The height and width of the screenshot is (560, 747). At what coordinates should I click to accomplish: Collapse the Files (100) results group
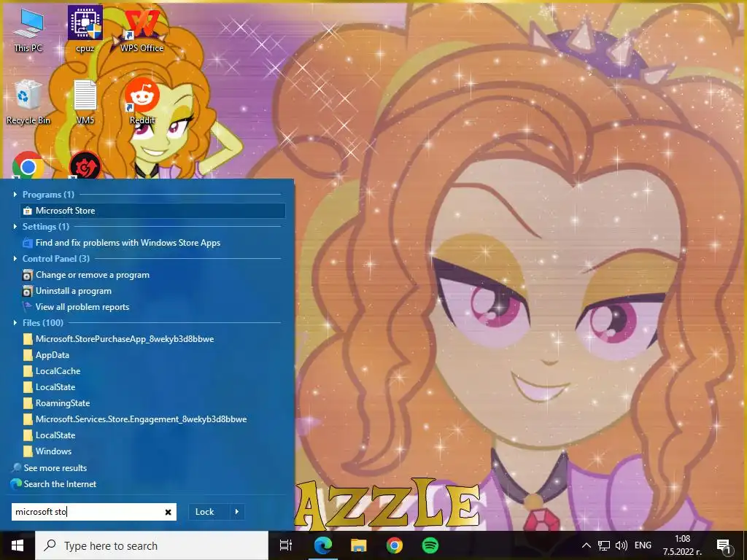pos(15,323)
